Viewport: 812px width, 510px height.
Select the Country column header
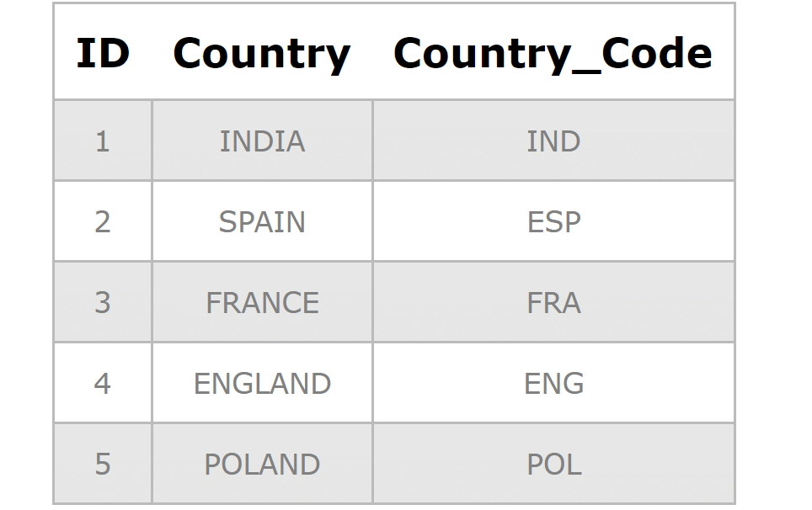(x=262, y=53)
